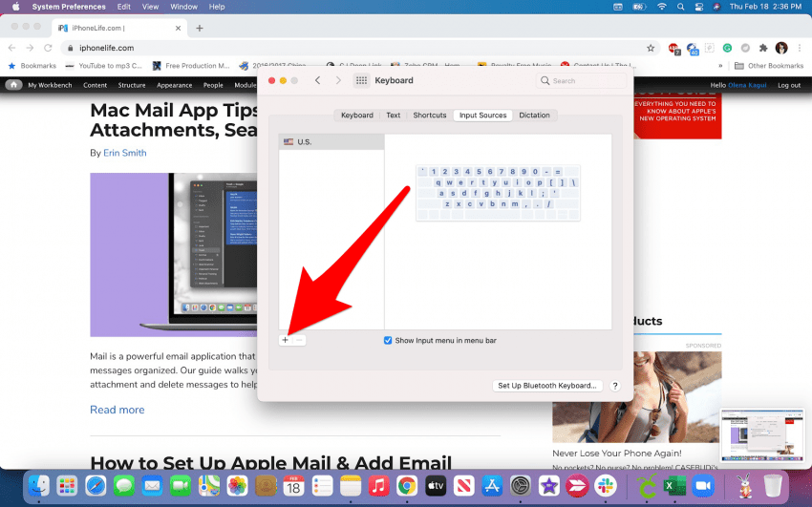Open the System Preferences menu

[69, 7]
